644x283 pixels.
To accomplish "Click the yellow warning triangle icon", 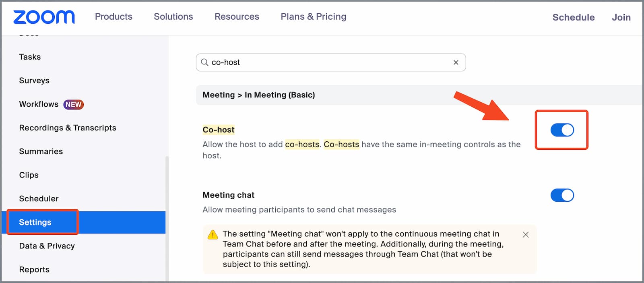I will point(213,235).
